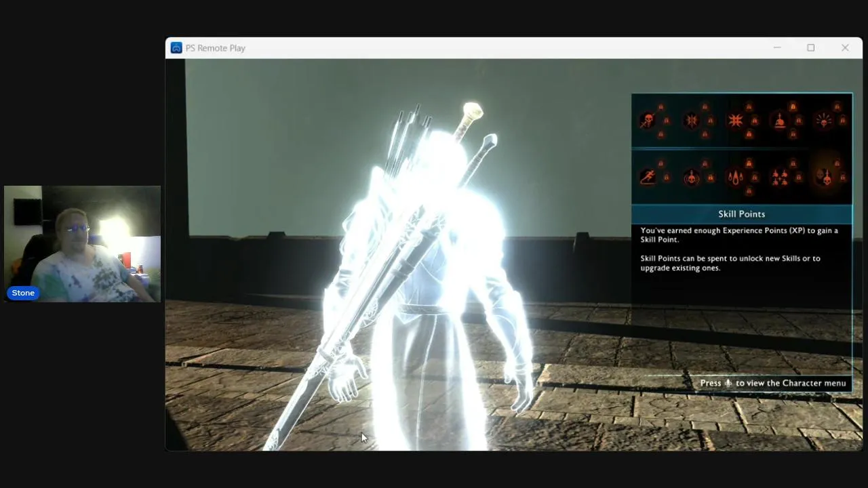This screenshot has height=488, width=868.
Task: Click the 'Stone' name tag on webcam
Action: click(x=23, y=293)
